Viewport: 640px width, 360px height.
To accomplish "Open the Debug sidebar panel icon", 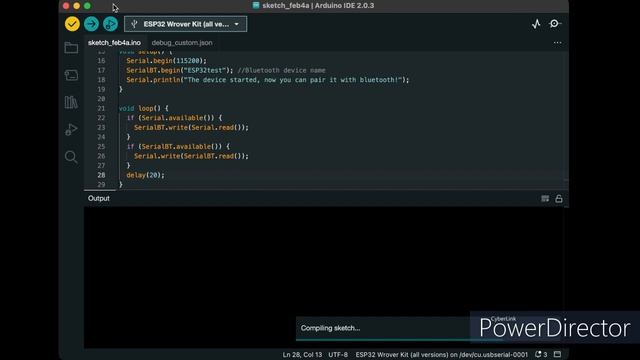I will click(71, 129).
